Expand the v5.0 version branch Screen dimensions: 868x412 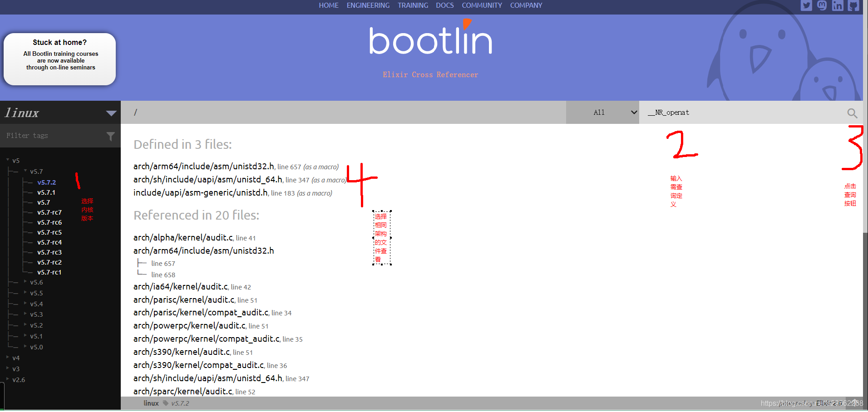click(25, 347)
